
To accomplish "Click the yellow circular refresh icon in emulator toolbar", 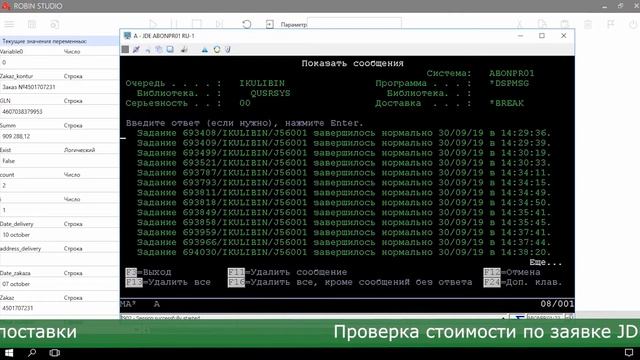I will pyautogui.click(x=217, y=49).
